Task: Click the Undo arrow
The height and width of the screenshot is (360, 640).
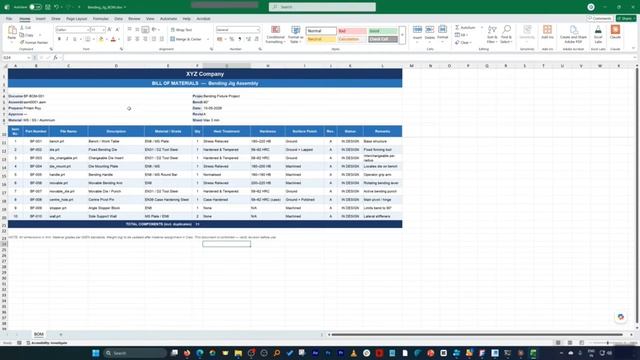Action: click(x=56, y=7)
